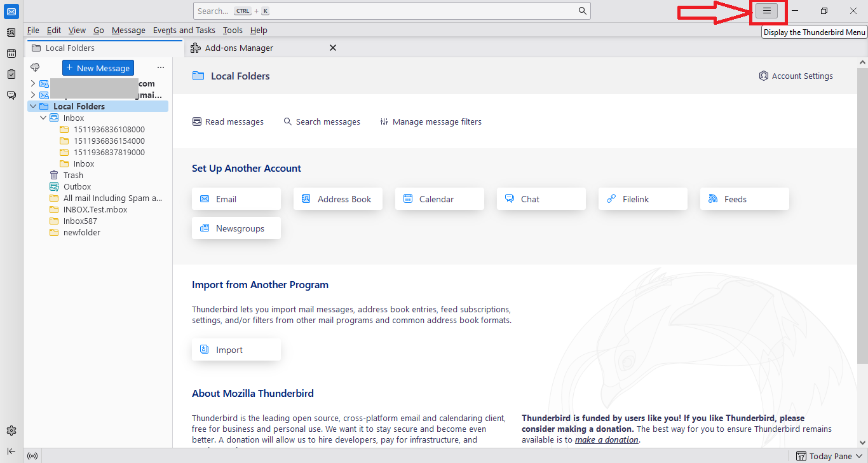Open the View menu
This screenshot has width=868, height=463.
(x=77, y=30)
